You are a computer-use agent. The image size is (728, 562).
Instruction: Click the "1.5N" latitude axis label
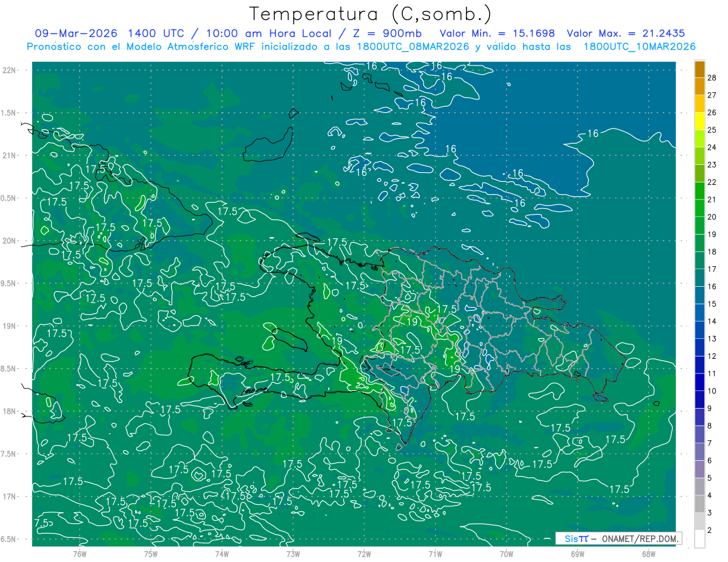point(8,113)
